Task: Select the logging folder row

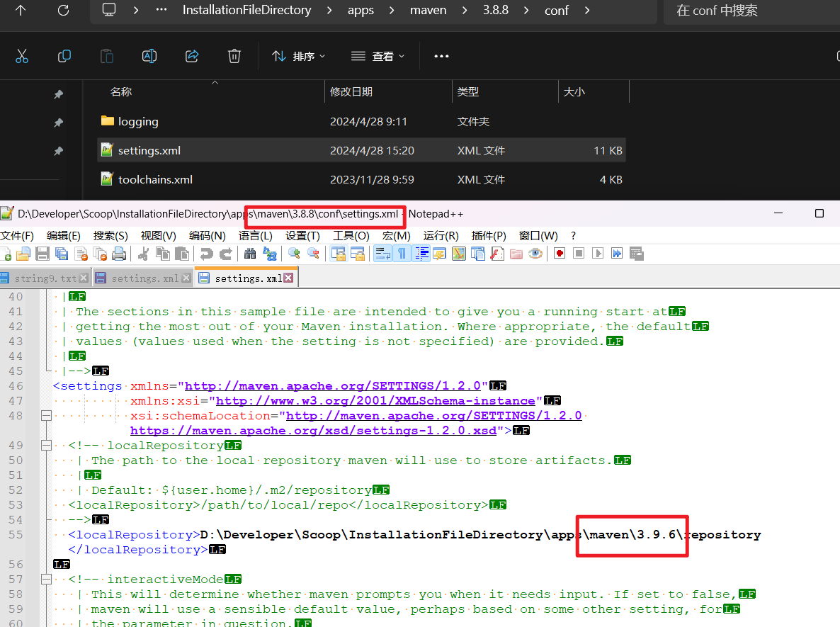Action: pyautogui.click(x=362, y=122)
